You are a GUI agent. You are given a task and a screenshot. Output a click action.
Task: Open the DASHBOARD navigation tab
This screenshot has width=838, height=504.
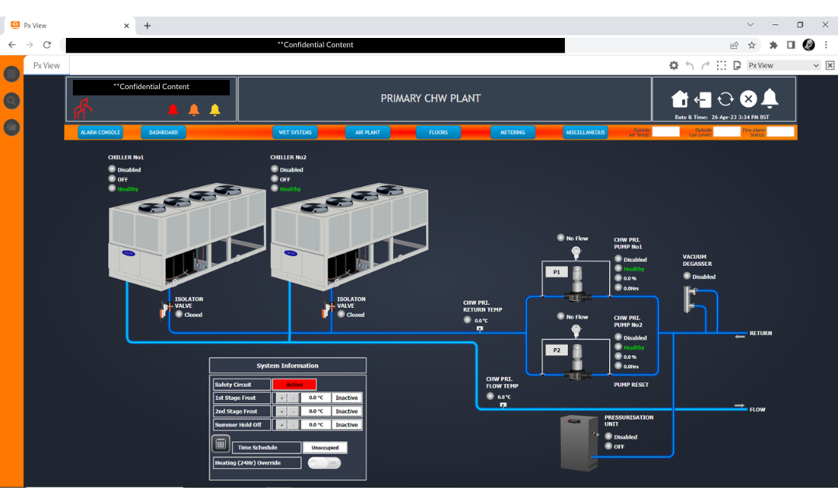pos(162,132)
